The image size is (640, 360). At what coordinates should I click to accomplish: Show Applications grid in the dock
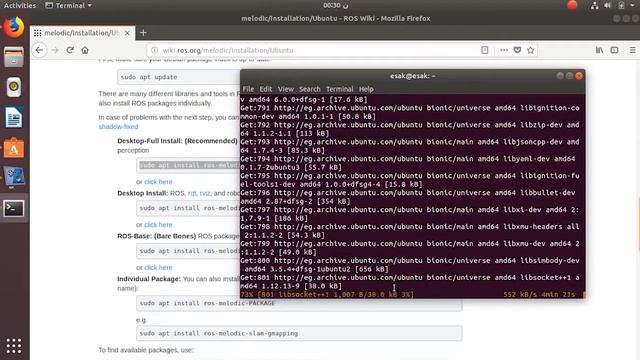pos(14,346)
